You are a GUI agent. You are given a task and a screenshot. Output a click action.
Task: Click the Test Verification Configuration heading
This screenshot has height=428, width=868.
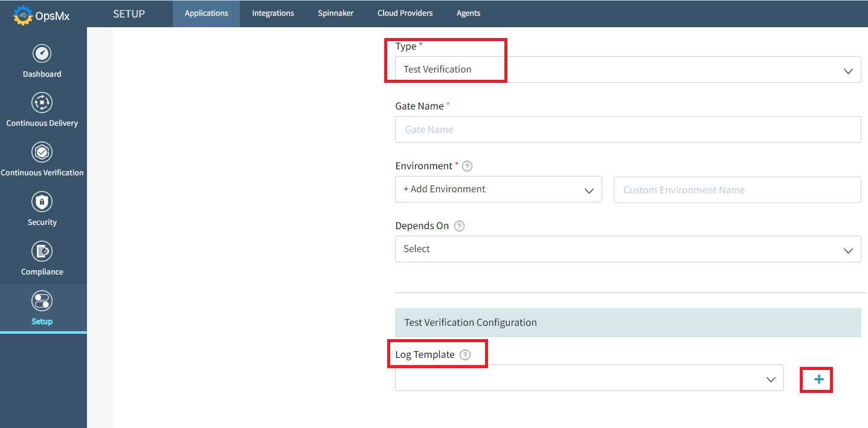(471, 323)
